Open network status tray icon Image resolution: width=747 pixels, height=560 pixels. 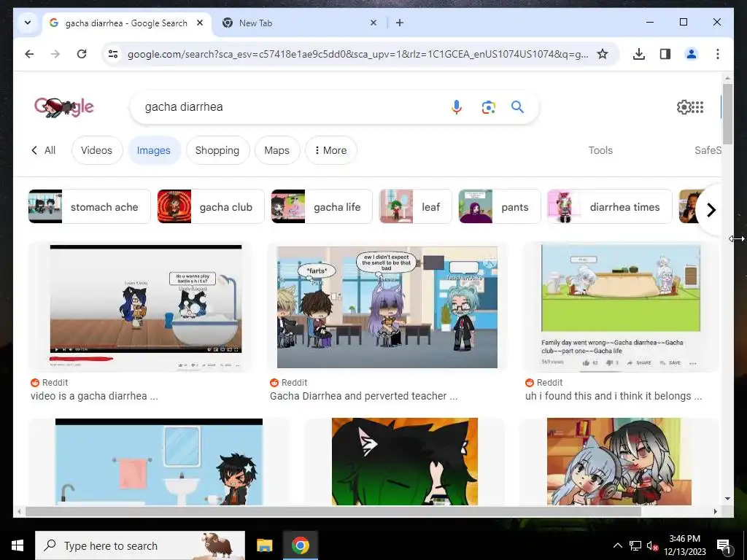(x=635, y=545)
